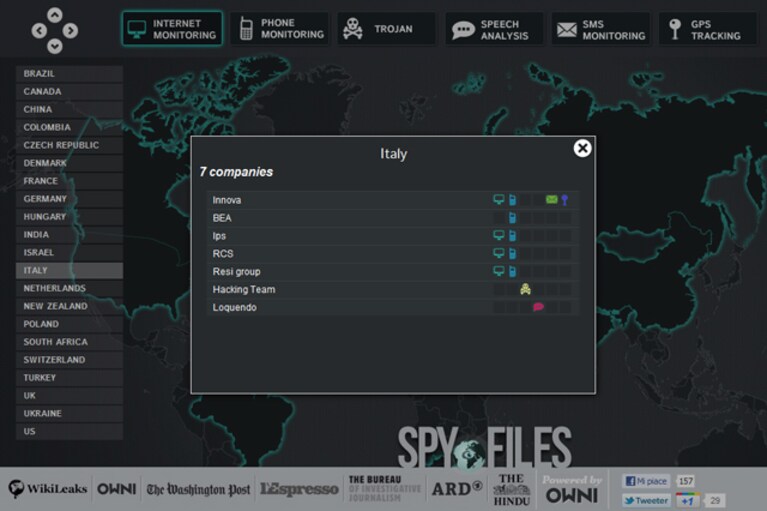Image resolution: width=767 pixels, height=511 pixels.
Task: Select Italy in the country list
Action: click(69, 270)
